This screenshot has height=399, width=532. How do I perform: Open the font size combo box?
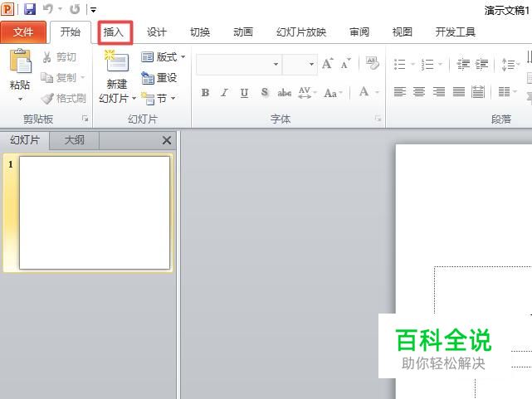(300, 64)
